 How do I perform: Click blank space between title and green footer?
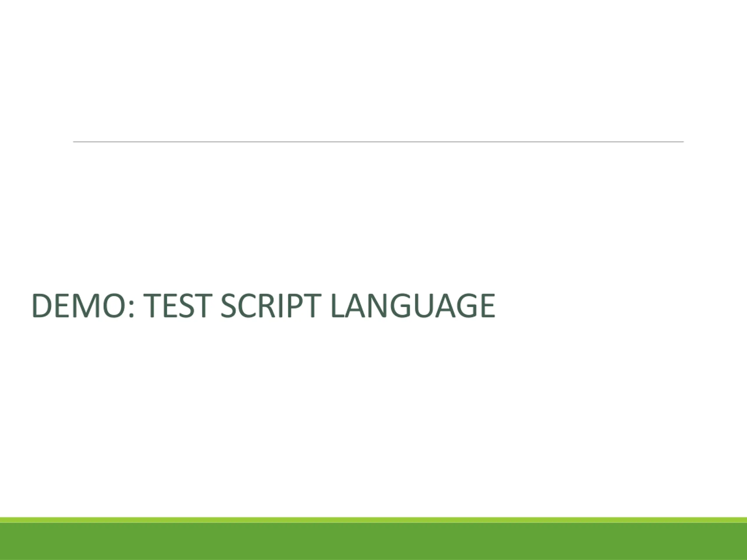373,422
